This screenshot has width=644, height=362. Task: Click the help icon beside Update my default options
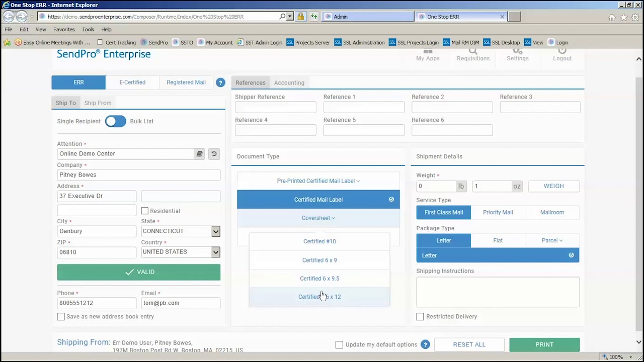(425, 344)
